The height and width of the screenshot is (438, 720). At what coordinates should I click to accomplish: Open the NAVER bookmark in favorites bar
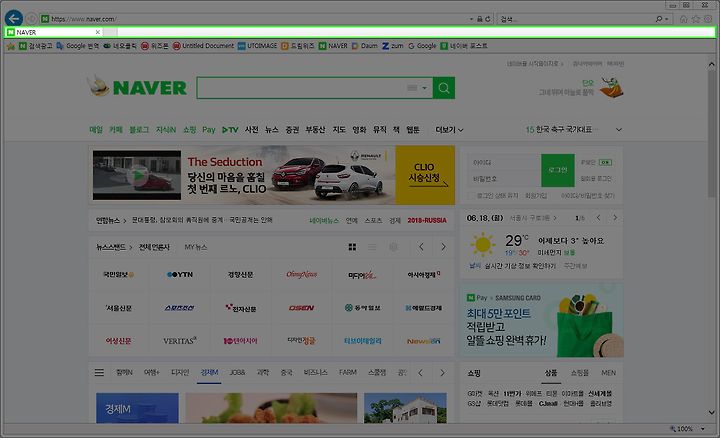point(333,46)
